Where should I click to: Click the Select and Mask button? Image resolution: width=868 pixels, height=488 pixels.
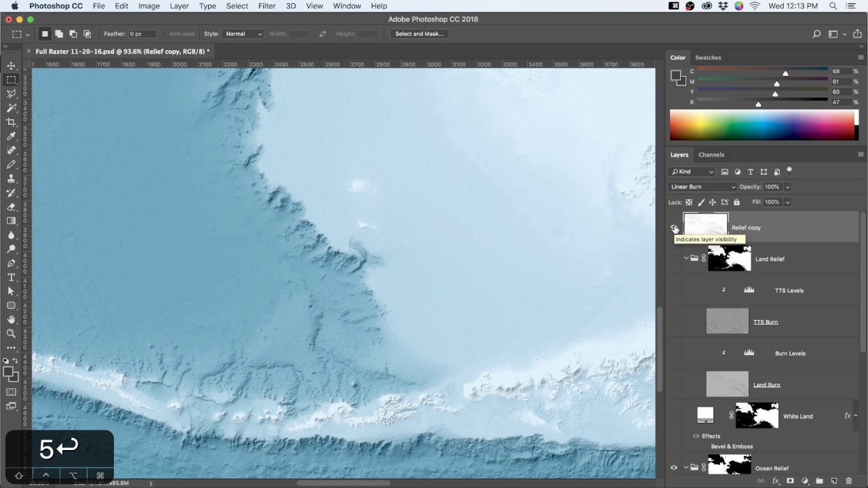(x=419, y=34)
